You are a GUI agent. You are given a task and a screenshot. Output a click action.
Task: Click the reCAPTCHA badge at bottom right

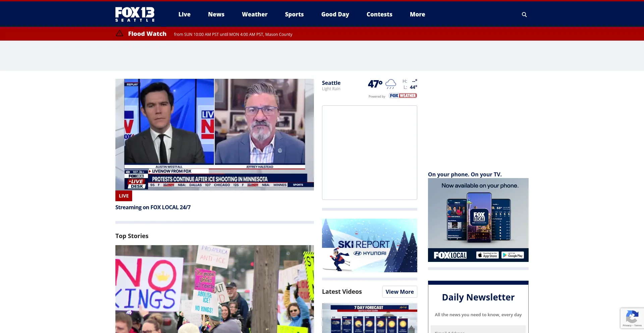click(632, 318)
